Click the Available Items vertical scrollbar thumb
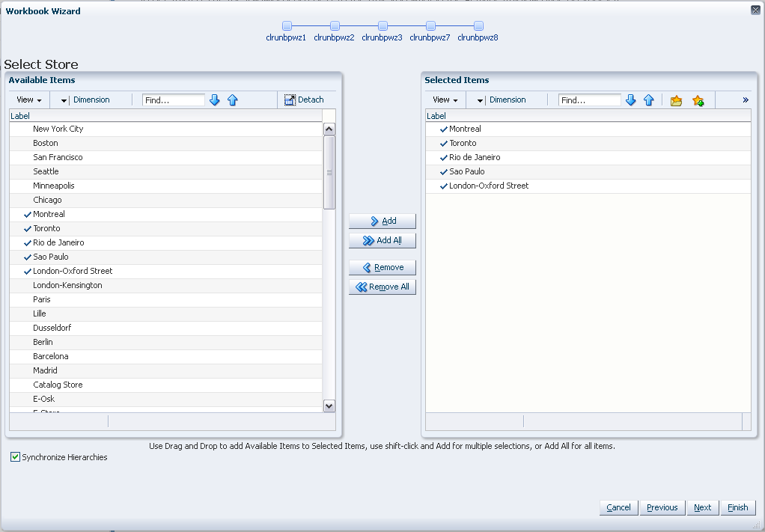Viewport: 765px width, 532px height. (x=329, y=173)
